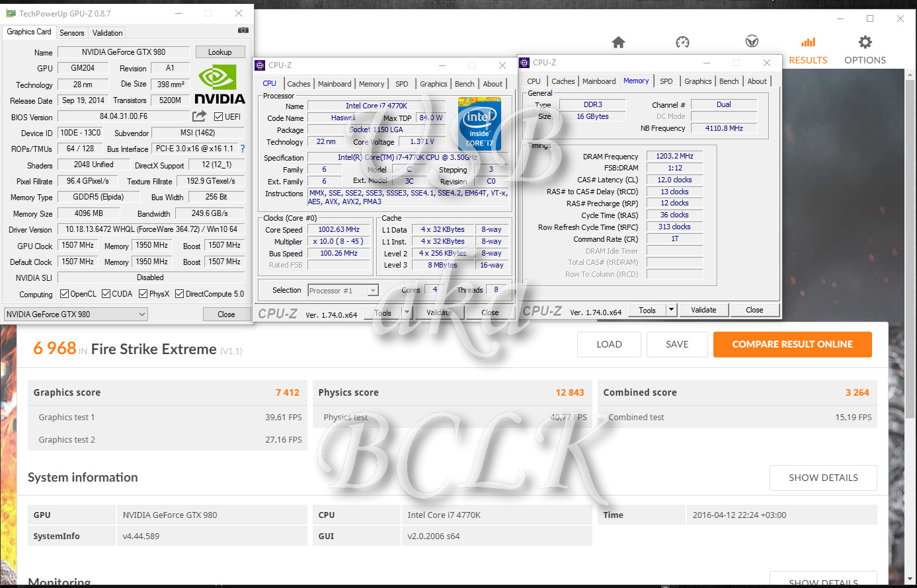
Task: Expand Tools arrow in CPU-Z memory window
Action: [x=671, y=310]
